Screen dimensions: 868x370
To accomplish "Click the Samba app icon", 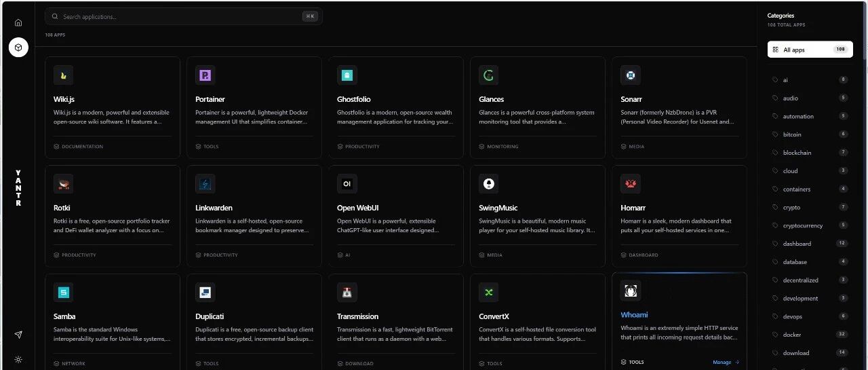I will (x=63, y=292).
